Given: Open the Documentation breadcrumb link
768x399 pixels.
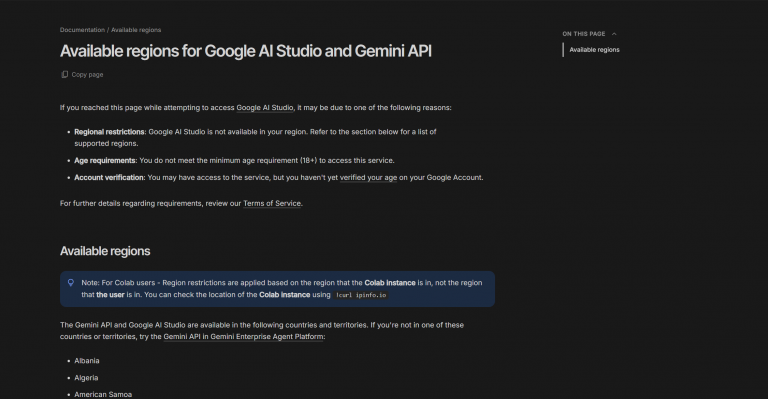Looking at the screenshot, I should point(82,30).
